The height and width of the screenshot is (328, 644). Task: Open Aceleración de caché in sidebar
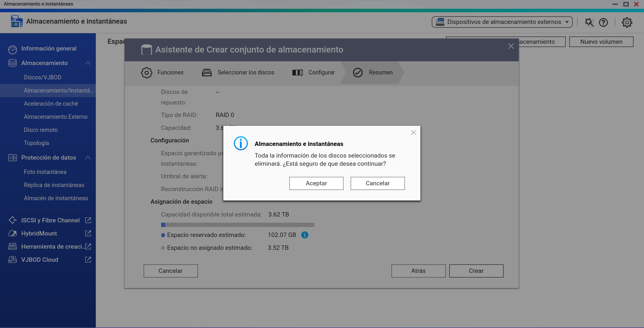pos(51,104)
